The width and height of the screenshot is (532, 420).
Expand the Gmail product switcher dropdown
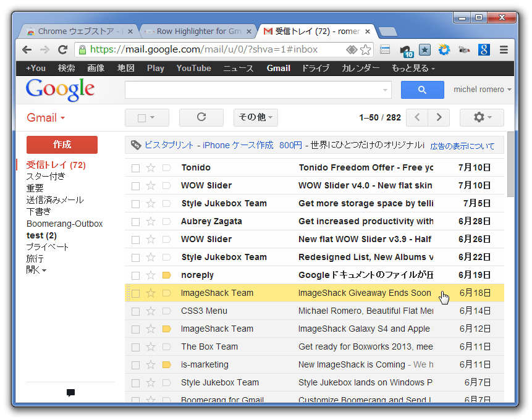46,118
